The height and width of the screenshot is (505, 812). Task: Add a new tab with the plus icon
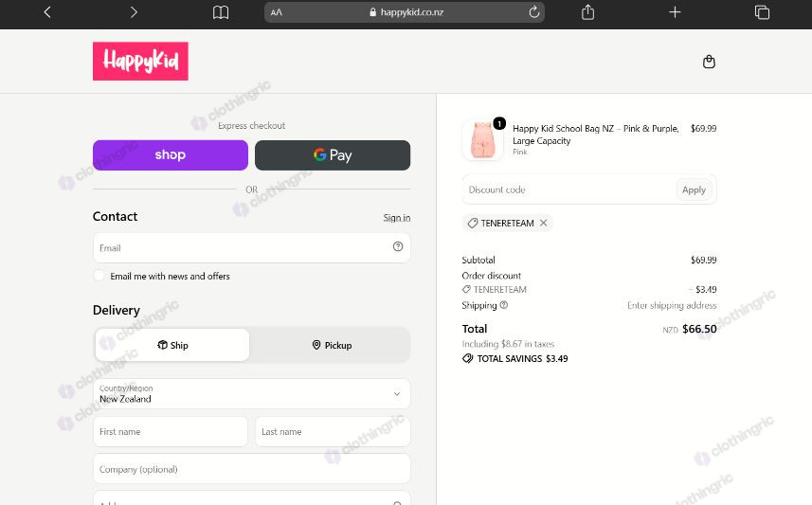(675, 12)
